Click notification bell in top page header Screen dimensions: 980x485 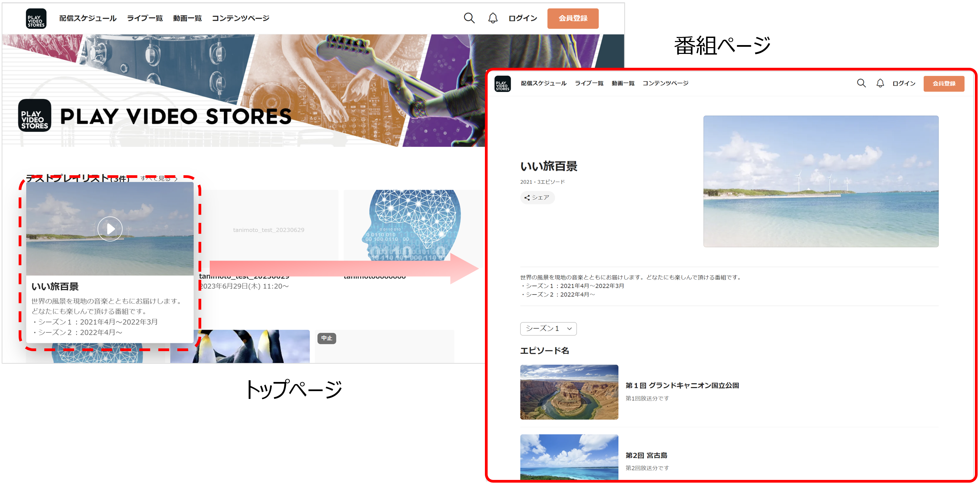(x=493, y=18)
